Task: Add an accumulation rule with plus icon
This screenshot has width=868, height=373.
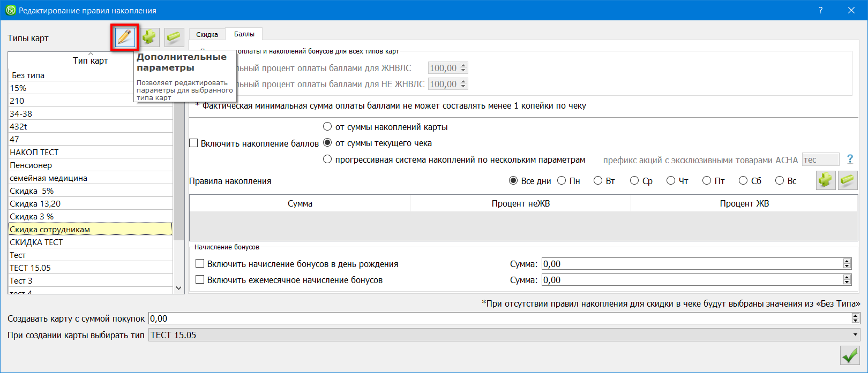Action: click(826, 180)
